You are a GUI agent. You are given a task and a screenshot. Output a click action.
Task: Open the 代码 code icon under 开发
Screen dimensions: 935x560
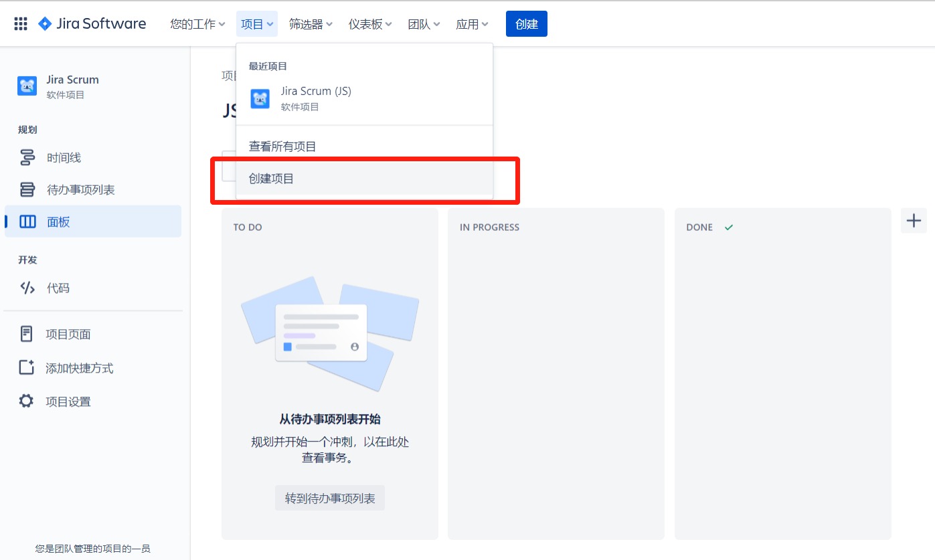[x=26, y=288]
